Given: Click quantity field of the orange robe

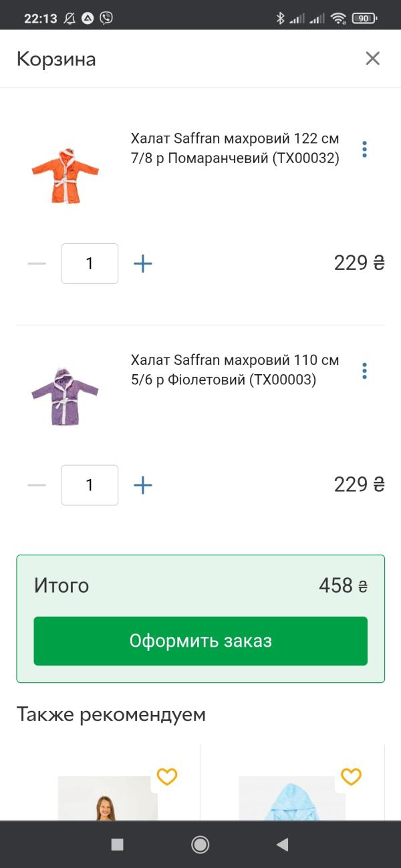Looking at the screenshot, I should click(90, 263).
